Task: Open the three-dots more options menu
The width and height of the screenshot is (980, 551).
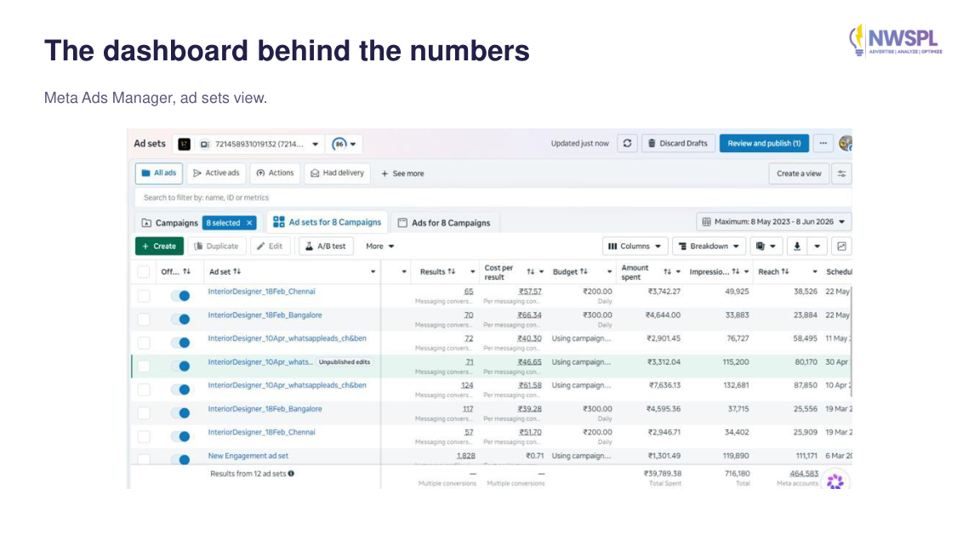Action: point(823,144)
